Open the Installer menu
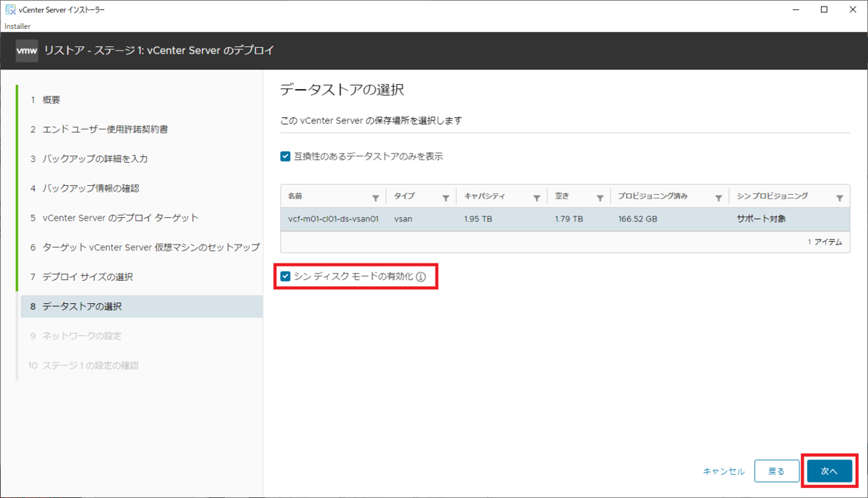868x498 pixels. 17,26
